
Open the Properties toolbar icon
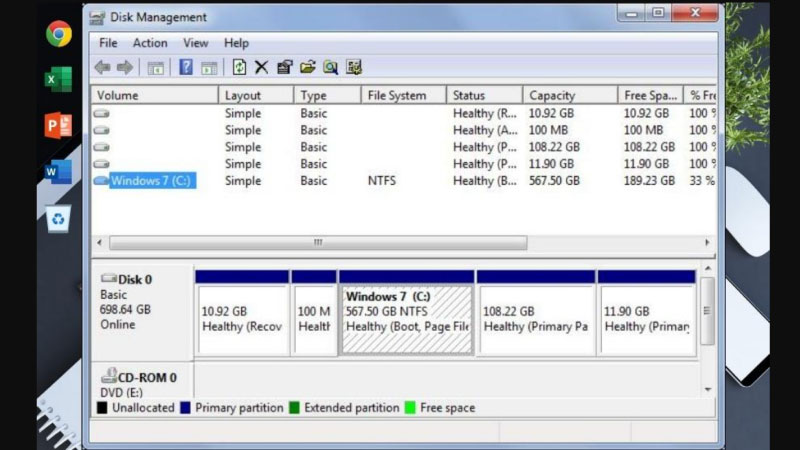click(x=285, y=67)
